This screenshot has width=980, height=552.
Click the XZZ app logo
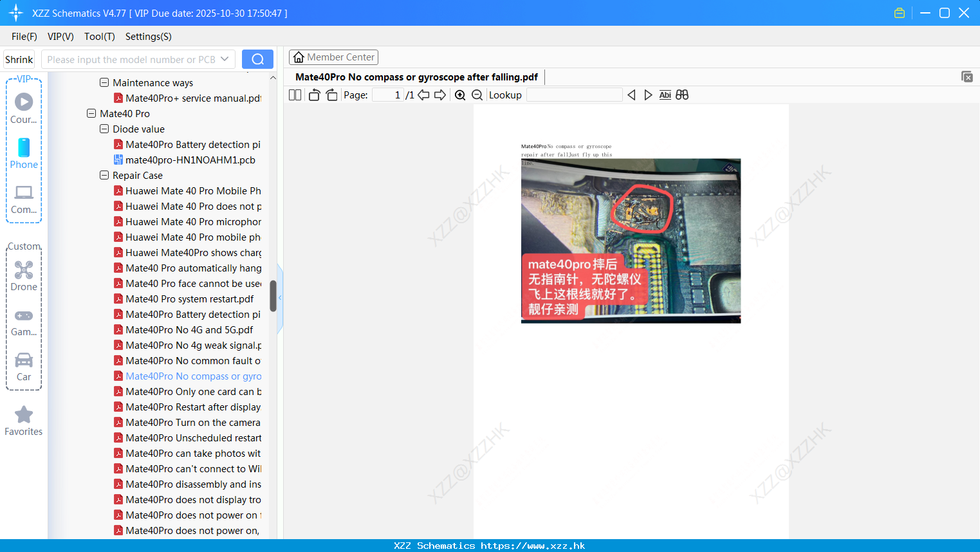pos(16,13)
